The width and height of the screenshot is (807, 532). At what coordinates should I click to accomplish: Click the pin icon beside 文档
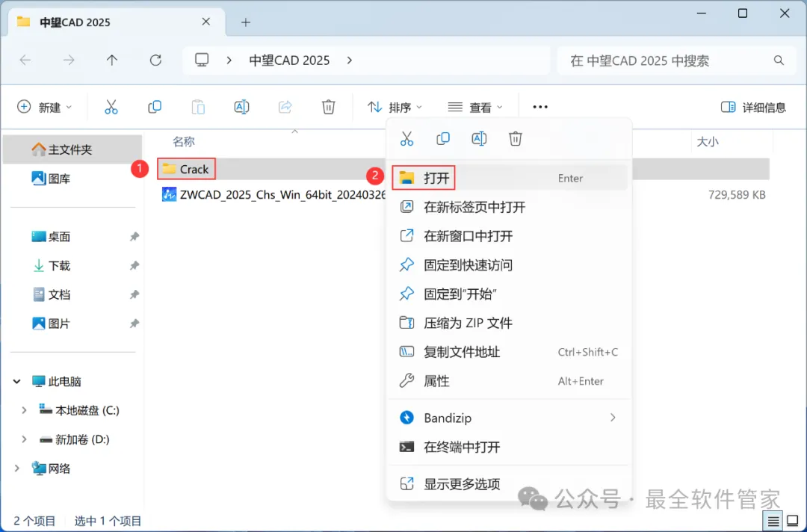click(134, 295)
